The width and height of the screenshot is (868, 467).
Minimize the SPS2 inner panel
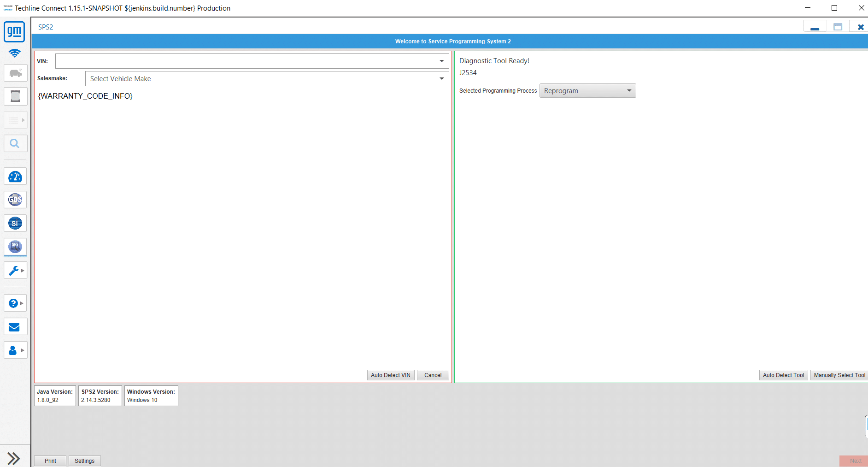815,27
